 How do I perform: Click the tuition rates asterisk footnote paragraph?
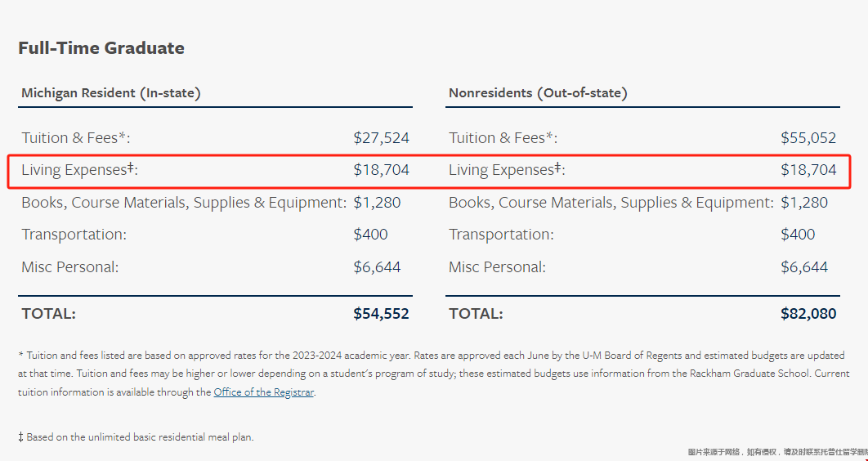pyautogui.click(x=433, y=374)
